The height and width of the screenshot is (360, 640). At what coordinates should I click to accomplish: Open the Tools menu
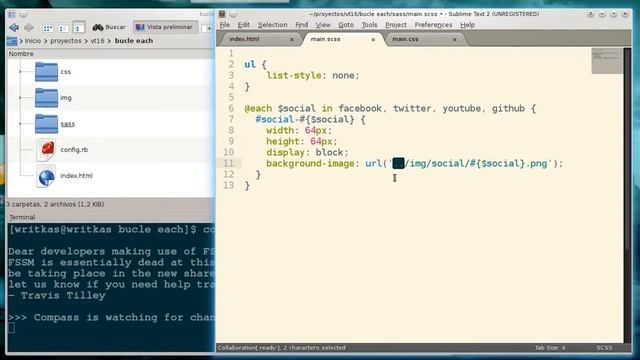(369, 25)
